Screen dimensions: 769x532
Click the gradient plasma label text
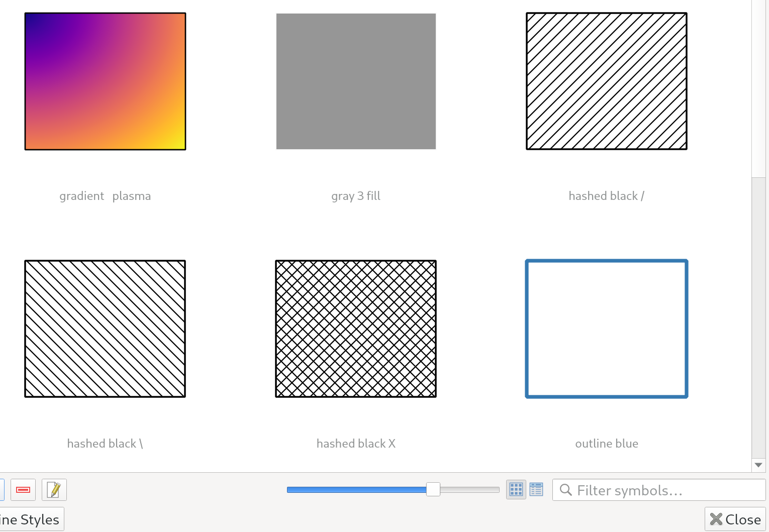click(105, 196)
